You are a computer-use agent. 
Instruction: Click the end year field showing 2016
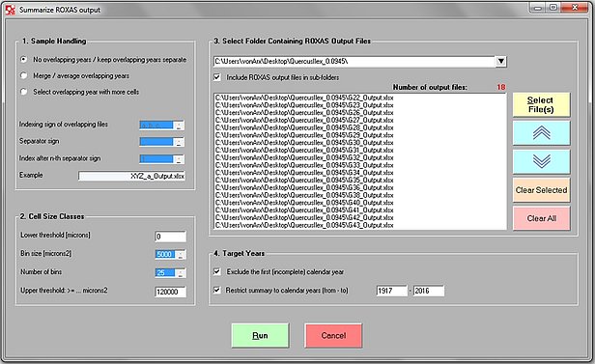[x=429, y=291]
